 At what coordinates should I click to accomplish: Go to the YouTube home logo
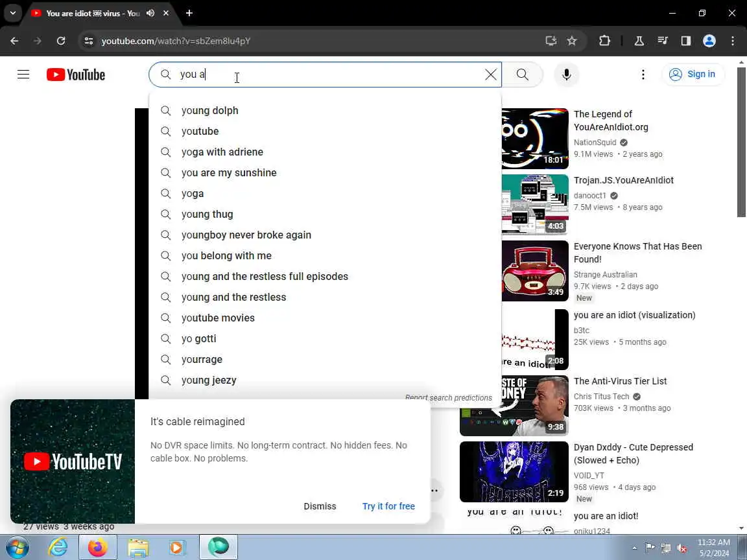(76, 75)
